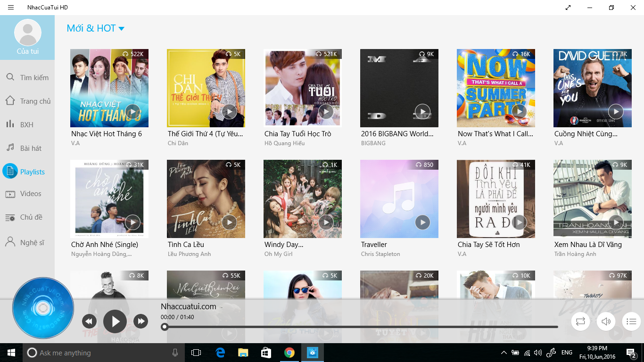Start playback with the play button

(x=115, y=321)
